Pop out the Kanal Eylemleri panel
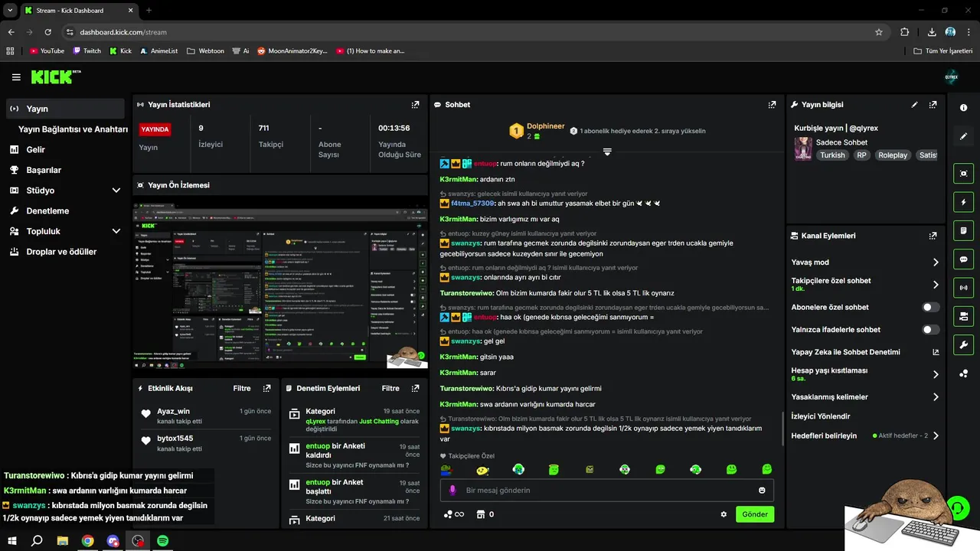980x551 pixels. click(933, 236)
